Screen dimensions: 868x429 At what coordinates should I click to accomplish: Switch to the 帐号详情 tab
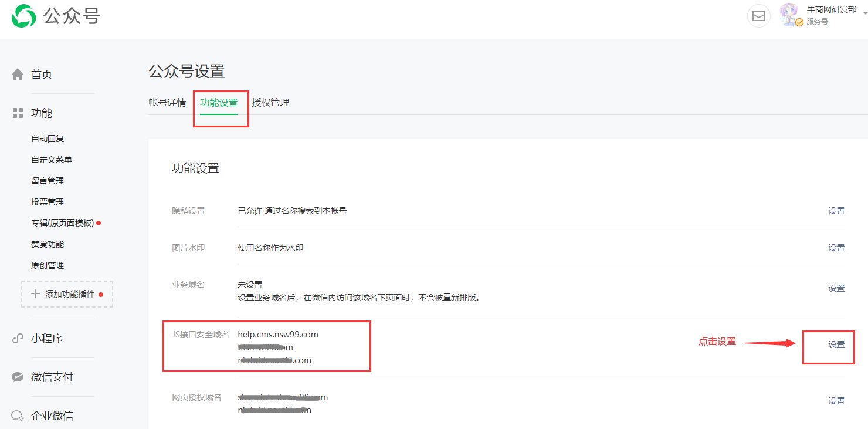[x=167, y=103]
